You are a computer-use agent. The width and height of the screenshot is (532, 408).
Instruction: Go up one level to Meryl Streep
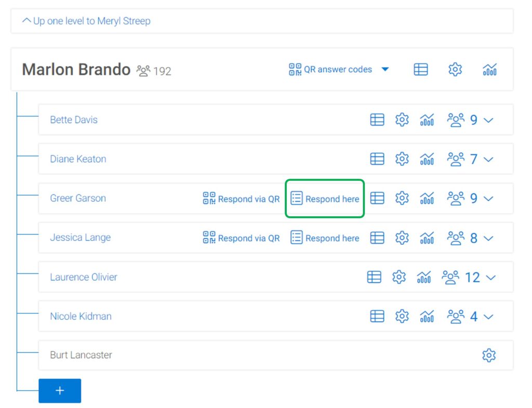(x=86, y=21)
